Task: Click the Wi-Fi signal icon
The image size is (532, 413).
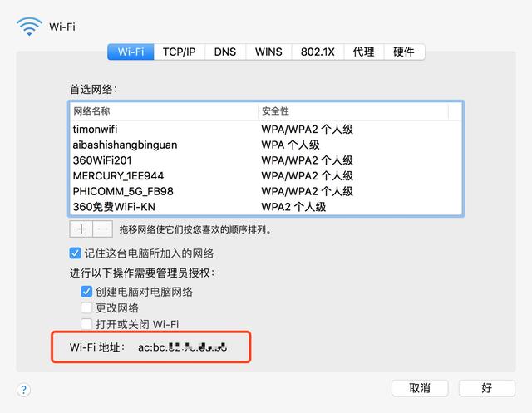Action: click(x=29, y=27)
